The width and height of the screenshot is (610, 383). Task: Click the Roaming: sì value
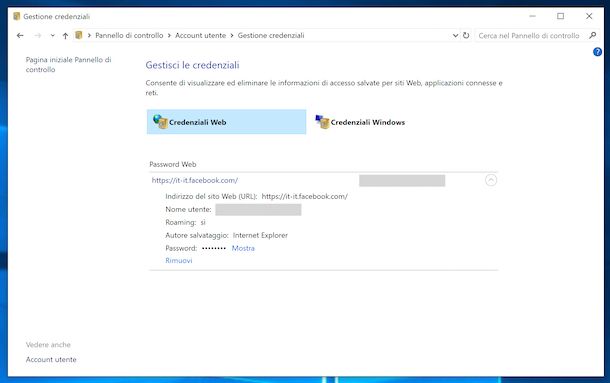click(203, 222)
